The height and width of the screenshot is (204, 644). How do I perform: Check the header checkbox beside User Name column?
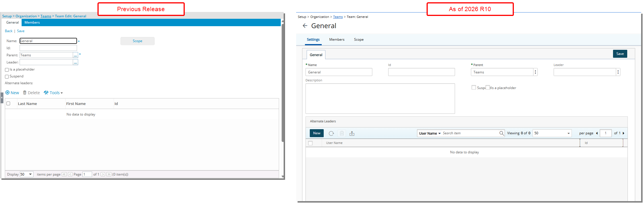tap(310, 143)
